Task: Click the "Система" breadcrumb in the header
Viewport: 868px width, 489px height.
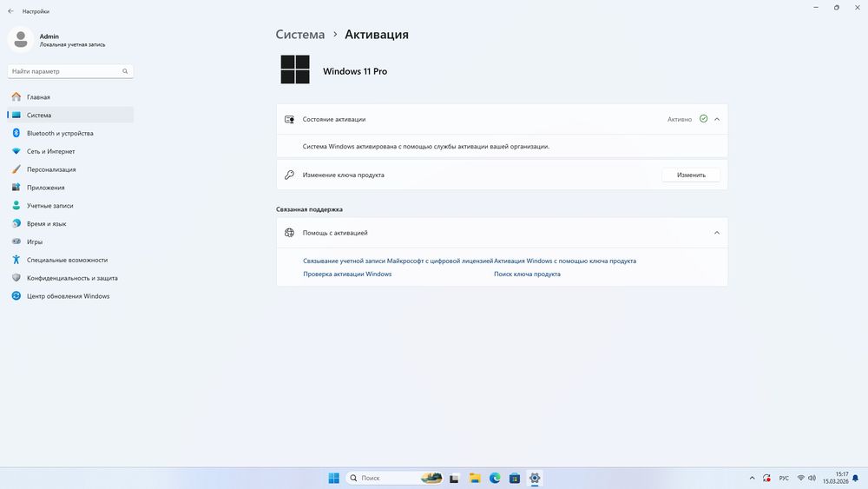Action: pos(300,35)
